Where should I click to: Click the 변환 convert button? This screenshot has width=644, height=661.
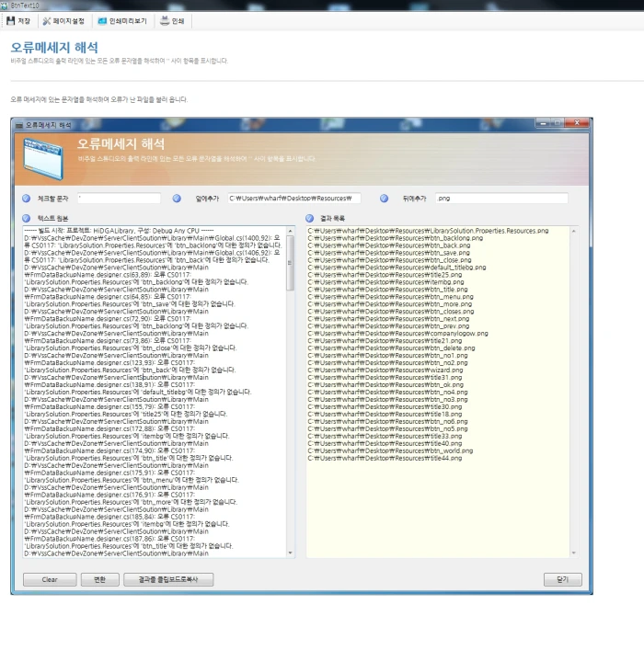click(x=100, y=579)
